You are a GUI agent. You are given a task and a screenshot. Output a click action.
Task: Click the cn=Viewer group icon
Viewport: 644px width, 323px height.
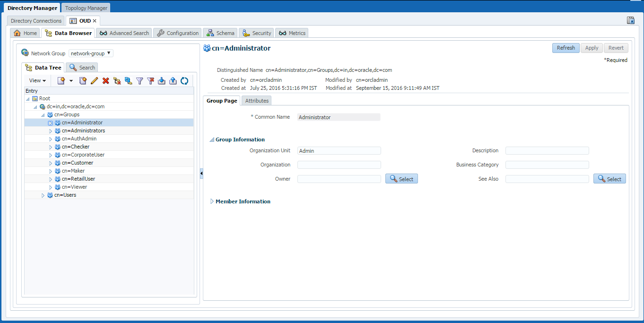pyautogui.click(x=58, y=187)
